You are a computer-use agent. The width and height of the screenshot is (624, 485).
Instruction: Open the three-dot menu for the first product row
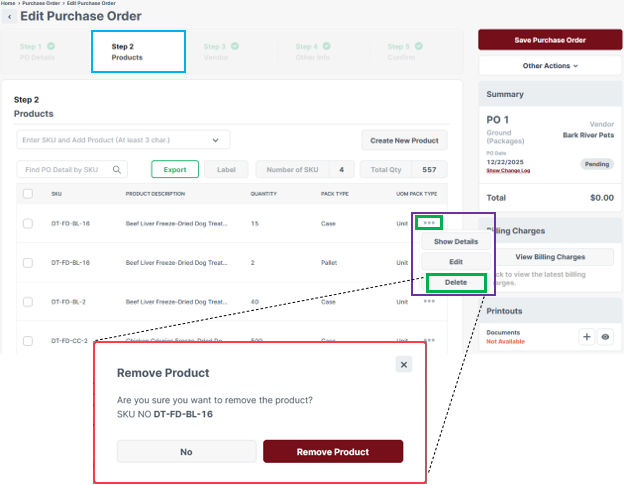click(429, 222)
